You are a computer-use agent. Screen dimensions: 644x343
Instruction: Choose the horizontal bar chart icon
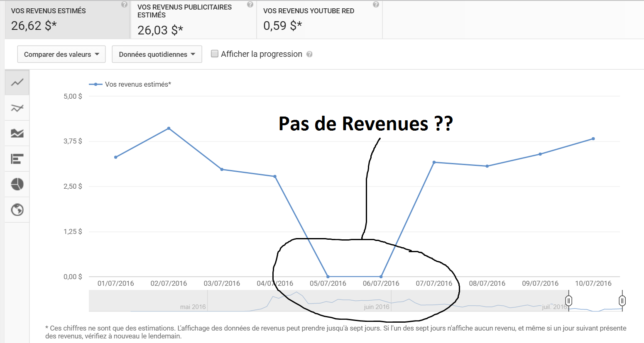17,159
